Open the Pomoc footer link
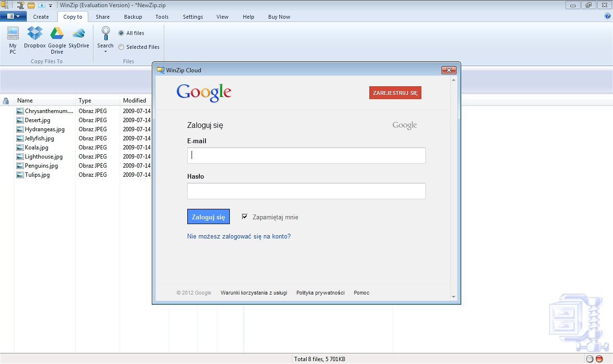 (362, 293)
